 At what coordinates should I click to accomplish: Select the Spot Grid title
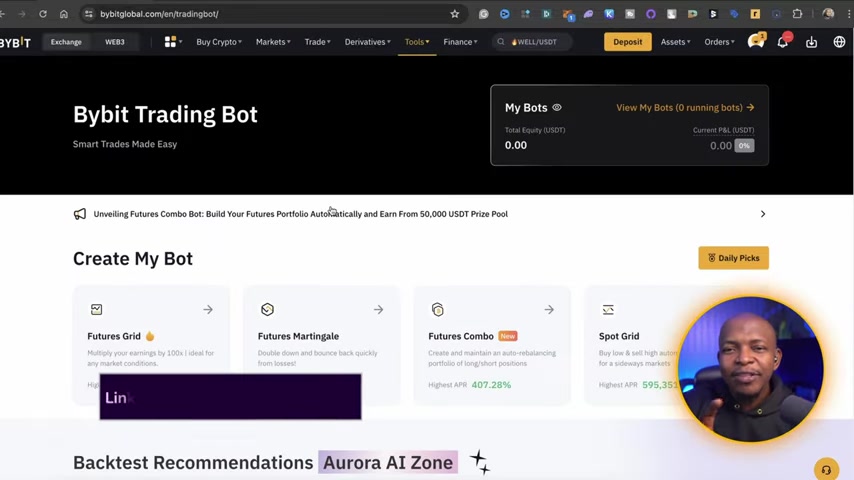(x=619, y=336)
